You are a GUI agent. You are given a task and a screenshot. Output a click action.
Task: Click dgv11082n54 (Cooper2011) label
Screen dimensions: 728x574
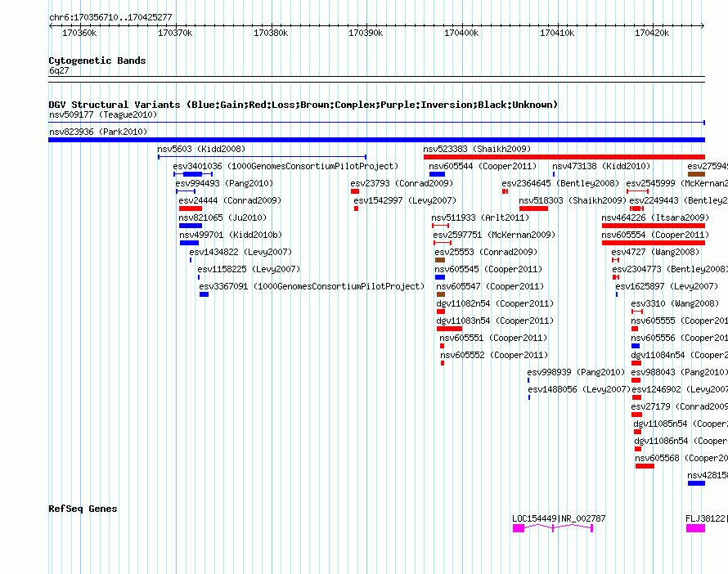click(x=495, y=303)
